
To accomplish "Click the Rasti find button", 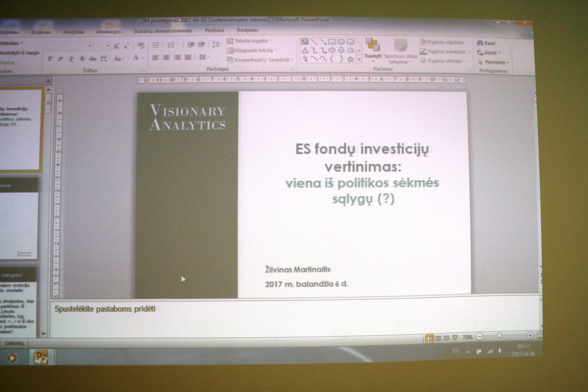I will [486, 43].
